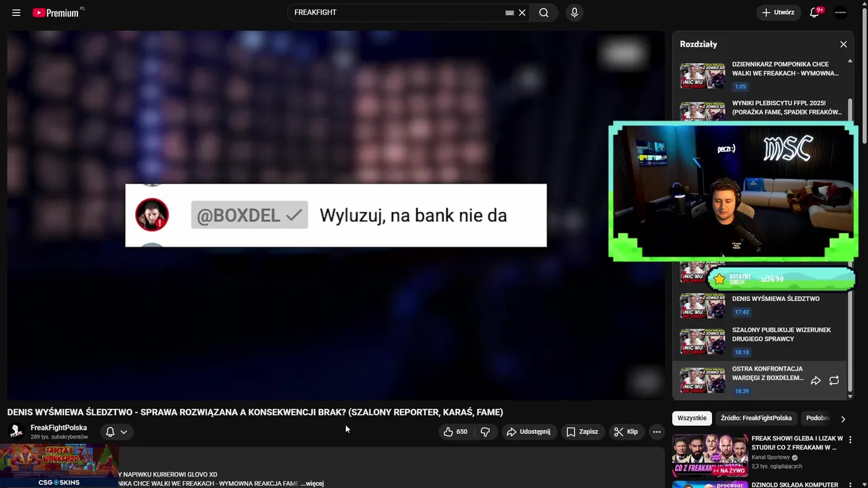Click thumbnail of SZALONY PUBLIKUJE chapter
868x488 pixels.
pyautogui.click(x=703, y=342)
